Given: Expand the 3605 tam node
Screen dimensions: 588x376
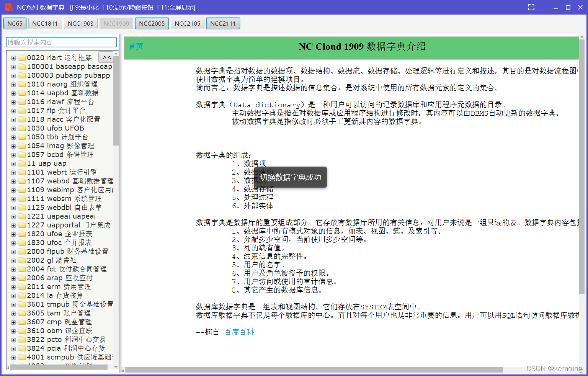Looking at the screenshot, I should coord(13,314).
